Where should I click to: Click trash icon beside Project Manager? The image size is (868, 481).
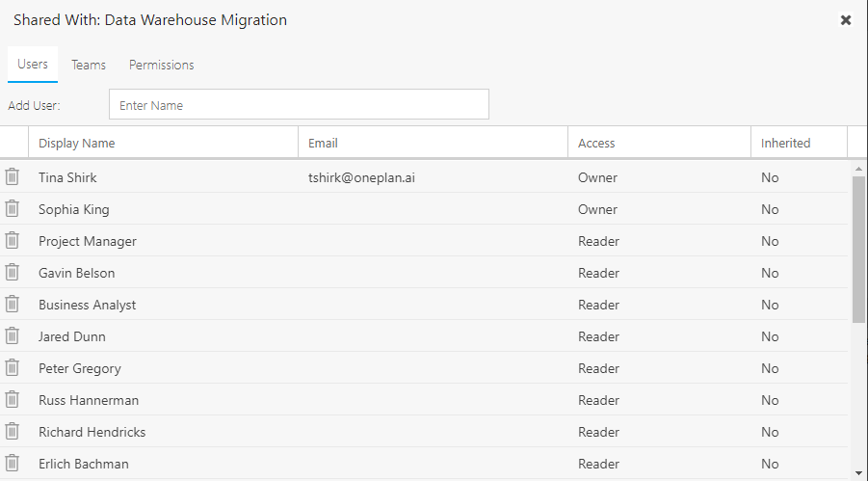13,241
